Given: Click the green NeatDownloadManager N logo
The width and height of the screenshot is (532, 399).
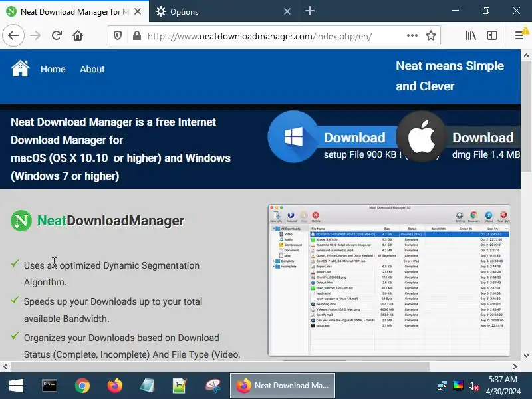Looking at the screenshot, I should 21,221.
